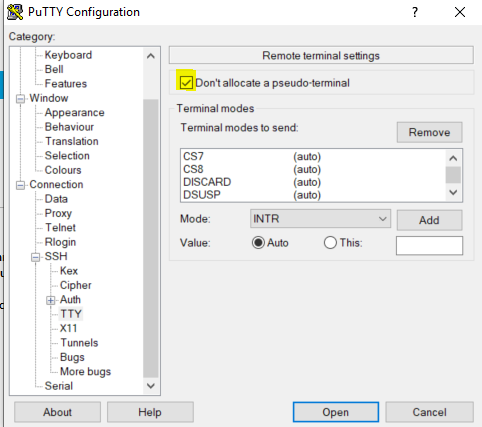The height and width of the screenshot is (427, 482).
Task: Click the About button
Action: 57,412
